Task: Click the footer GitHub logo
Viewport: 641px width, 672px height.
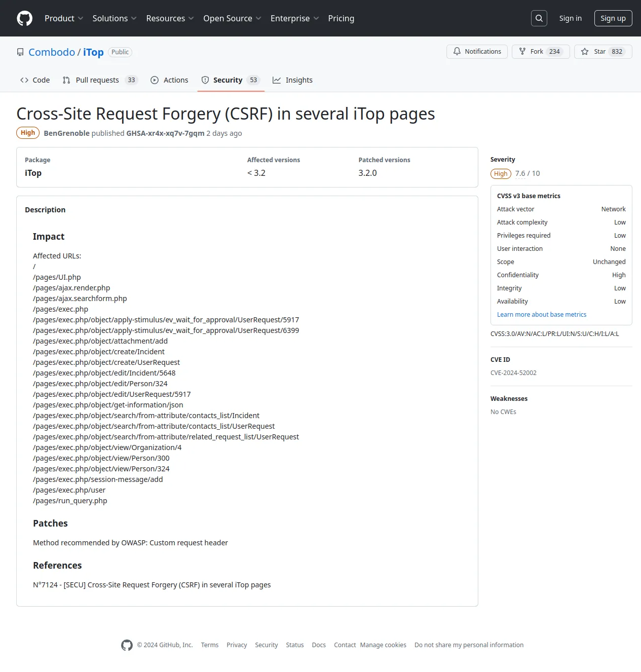Action: tap(127, 645)
